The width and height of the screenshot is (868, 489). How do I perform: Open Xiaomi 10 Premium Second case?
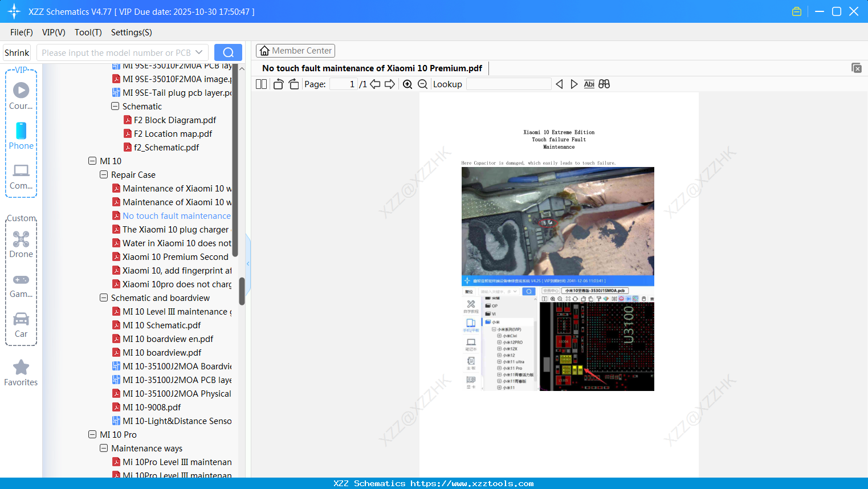[170, 256]
